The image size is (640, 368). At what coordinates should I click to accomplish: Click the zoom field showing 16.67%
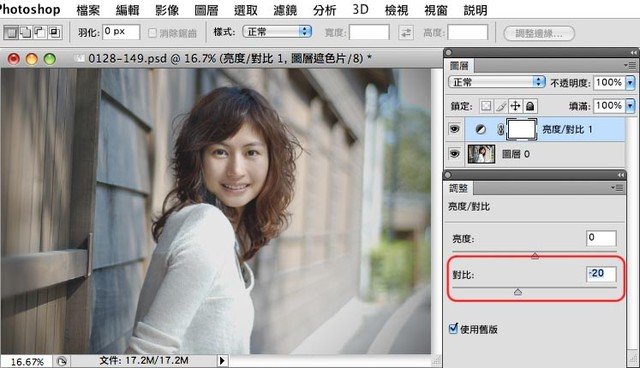27,361
